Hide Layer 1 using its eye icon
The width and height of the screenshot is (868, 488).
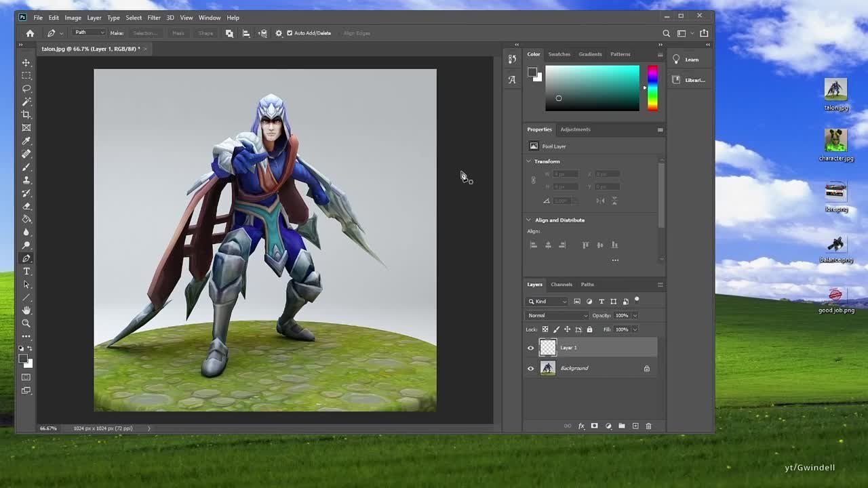531,348
